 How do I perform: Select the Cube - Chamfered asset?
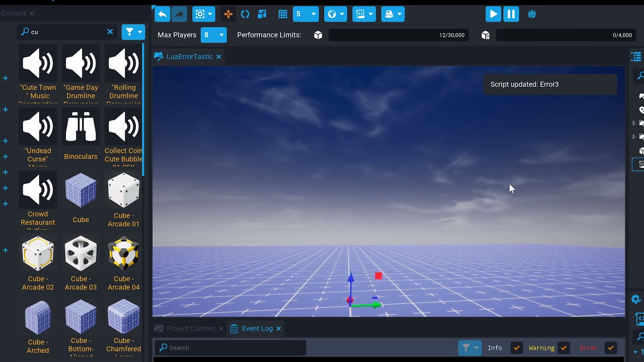123,327
